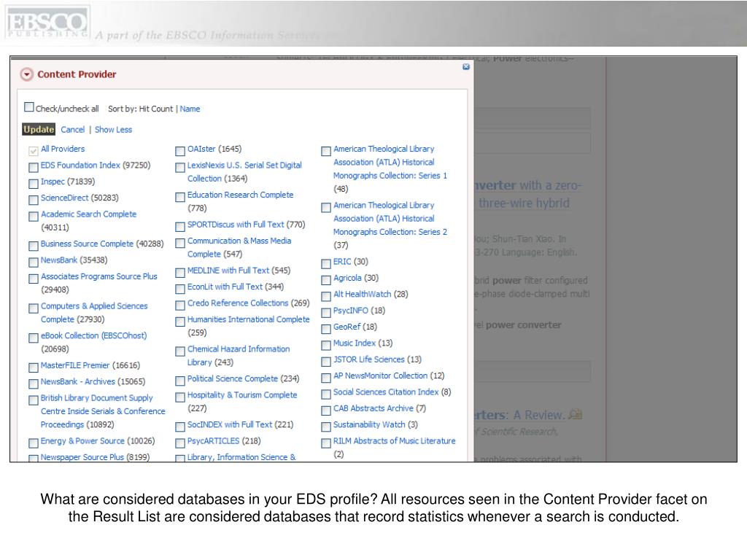
Task: Select Academic Search Complete checkbox
Action: 34,216
